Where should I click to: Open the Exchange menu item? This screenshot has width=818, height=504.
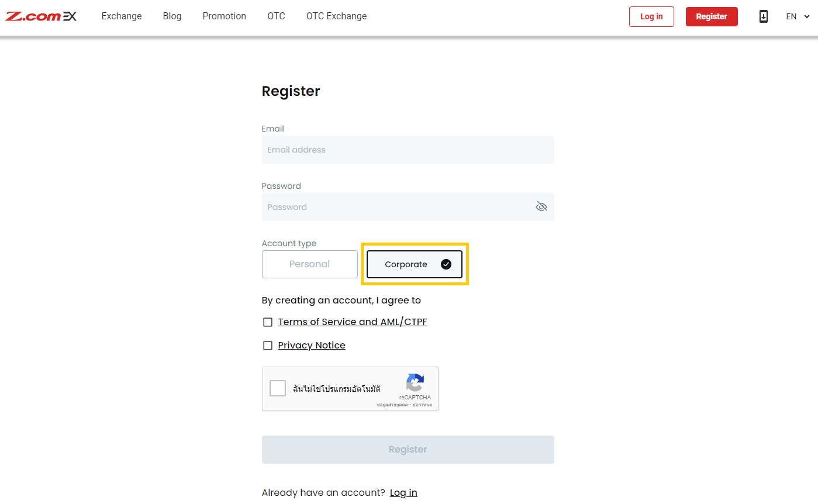coord(121,16)
